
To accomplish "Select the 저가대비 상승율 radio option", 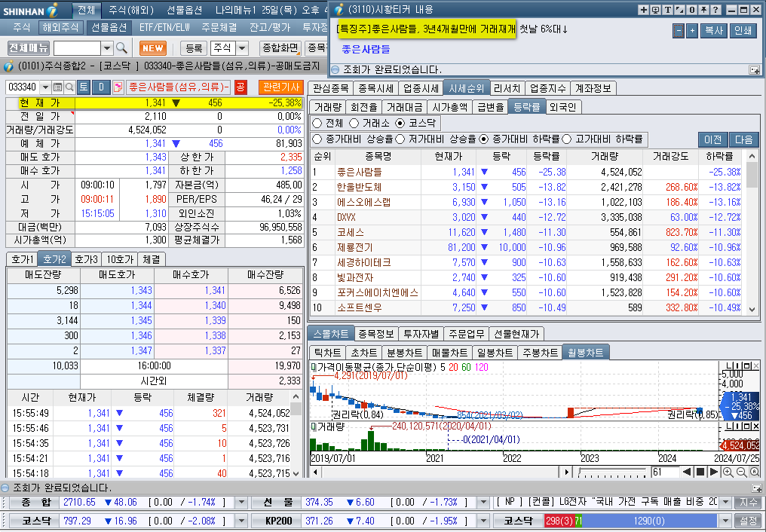I will [400, 139].
